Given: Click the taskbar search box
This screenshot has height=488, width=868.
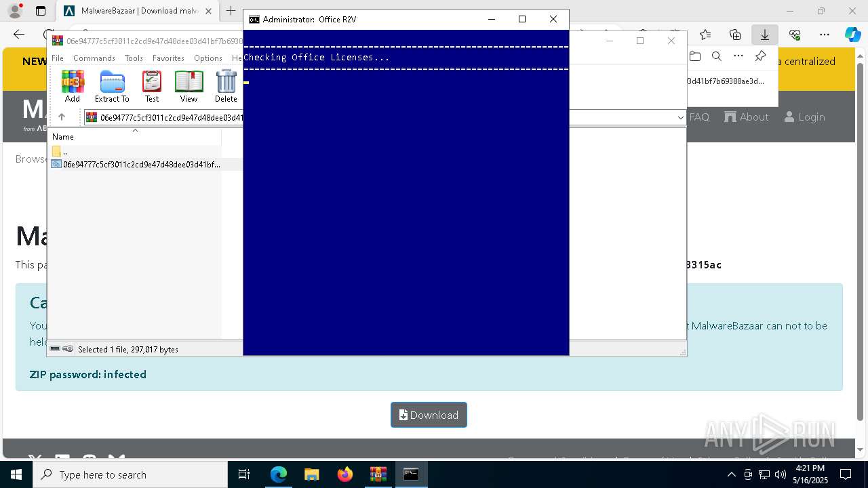Looking at the screenshot, I should (130, 474).
